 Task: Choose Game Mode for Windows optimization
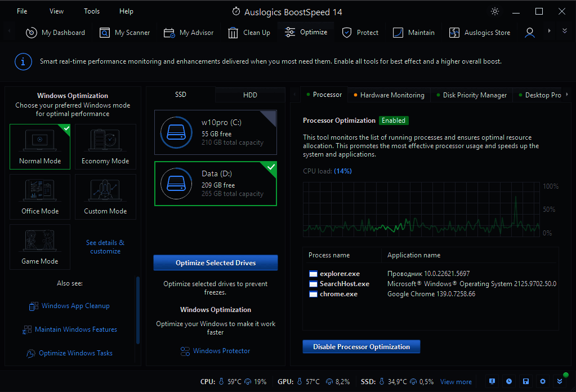click(40, 247)
